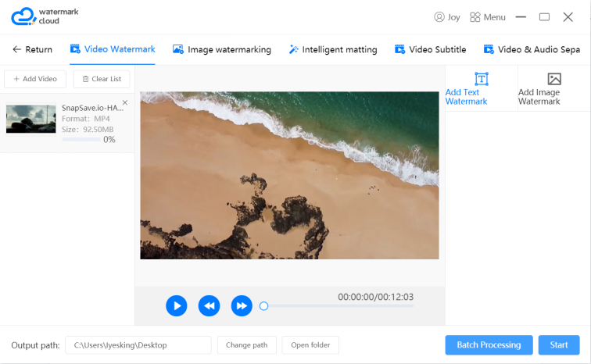The image size is (591, 364).
Task: Click the beach video preview
Action: pyautogui.click(x=289, y=176)
